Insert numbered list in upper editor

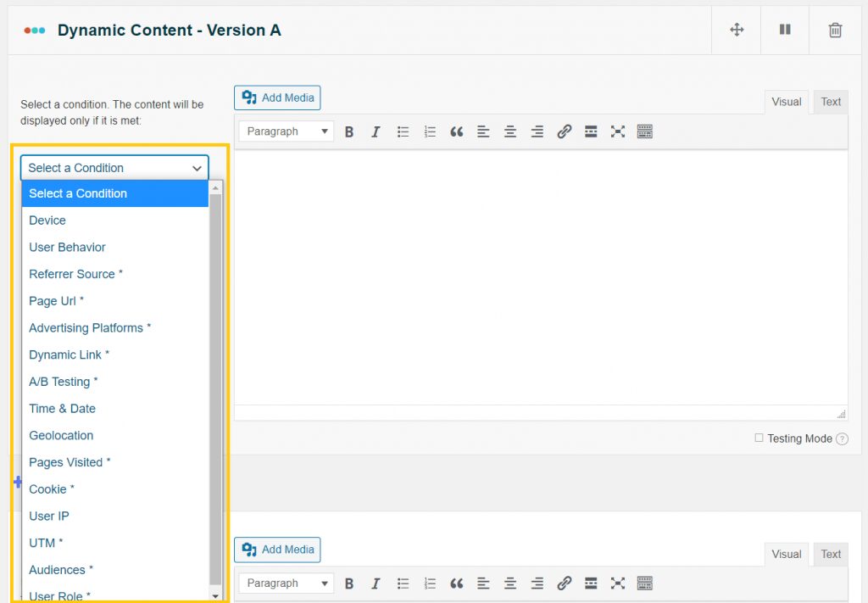pos(430,131)
